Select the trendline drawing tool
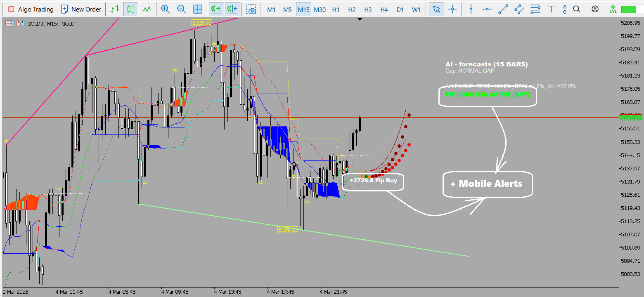The width and height of the screenshot is (644, 297). (x=503, y=9)
